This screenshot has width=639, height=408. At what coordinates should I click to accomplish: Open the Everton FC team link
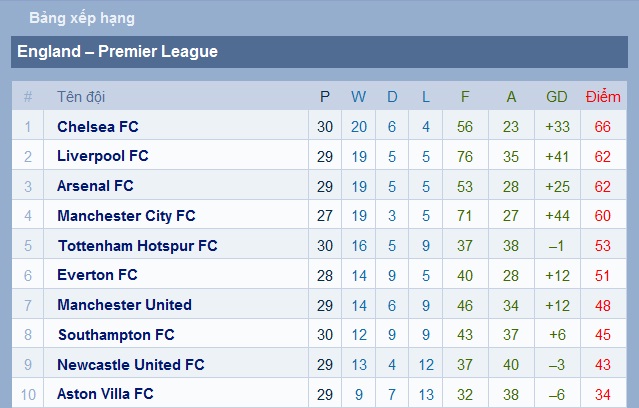pos(97,275)
